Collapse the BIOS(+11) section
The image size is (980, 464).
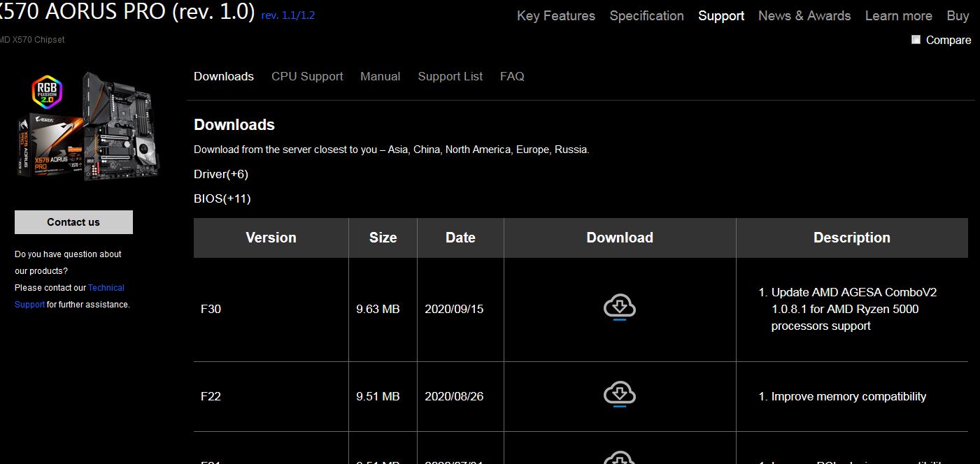(222, 198)
